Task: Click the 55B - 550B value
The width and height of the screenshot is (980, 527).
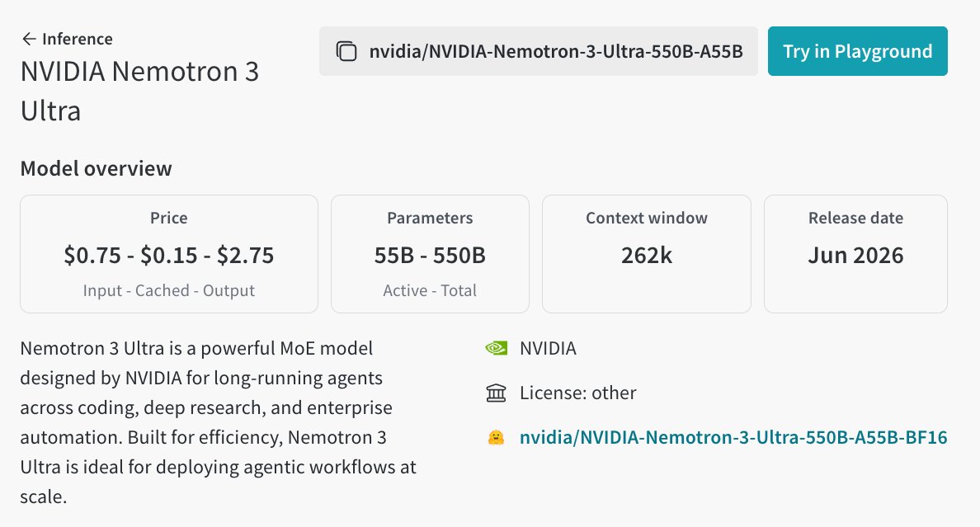Action: click(x=430, y=255)
